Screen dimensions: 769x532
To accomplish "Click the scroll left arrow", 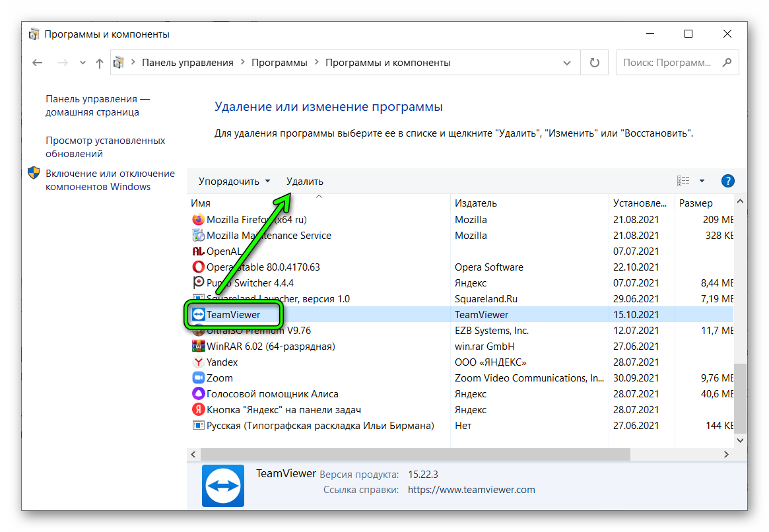I will 193,455.
